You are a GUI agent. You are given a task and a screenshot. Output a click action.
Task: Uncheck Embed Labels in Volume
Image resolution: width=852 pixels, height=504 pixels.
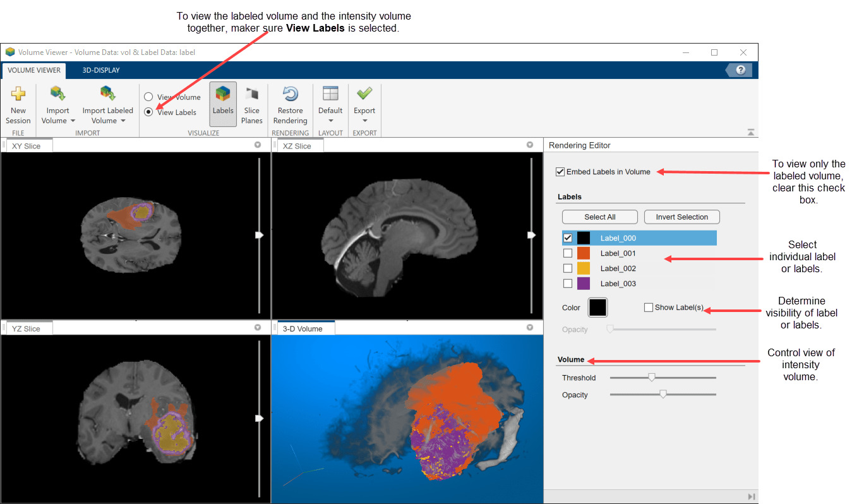[x=560, y=172]
